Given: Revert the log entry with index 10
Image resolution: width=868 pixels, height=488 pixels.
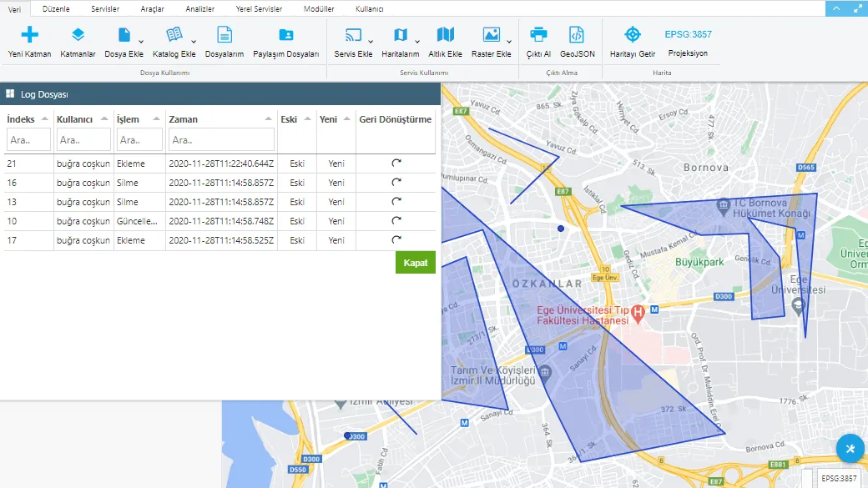Looking at the screenshot, I should 396,221.
